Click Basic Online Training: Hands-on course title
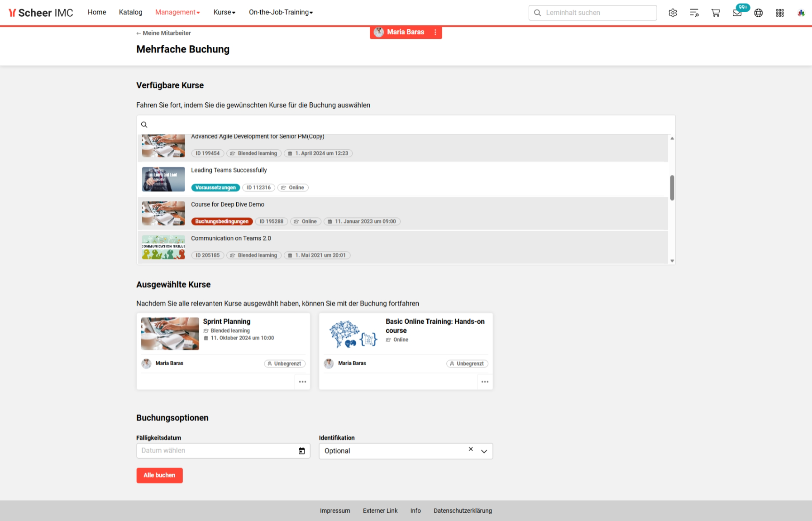The image size is (812, 521). point(435,326)
